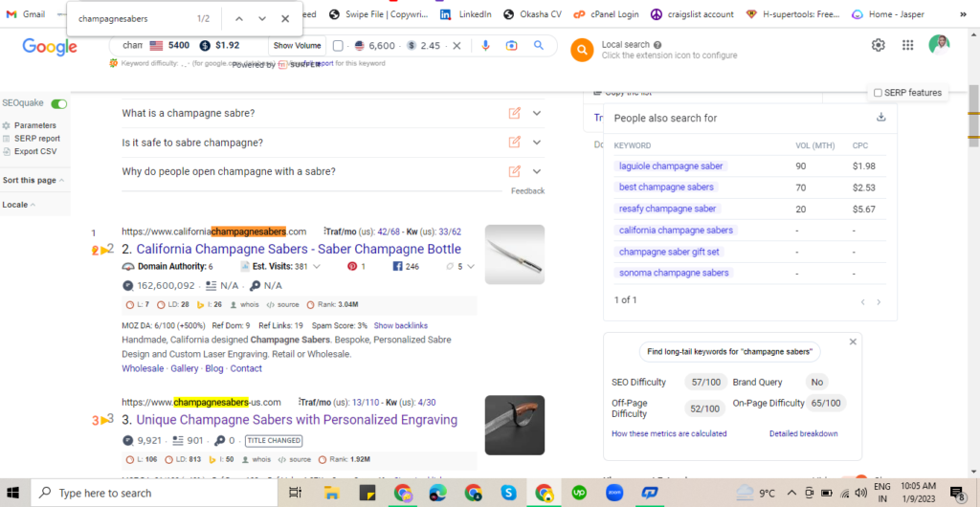Click the Show Volume button

coord(297,45)
